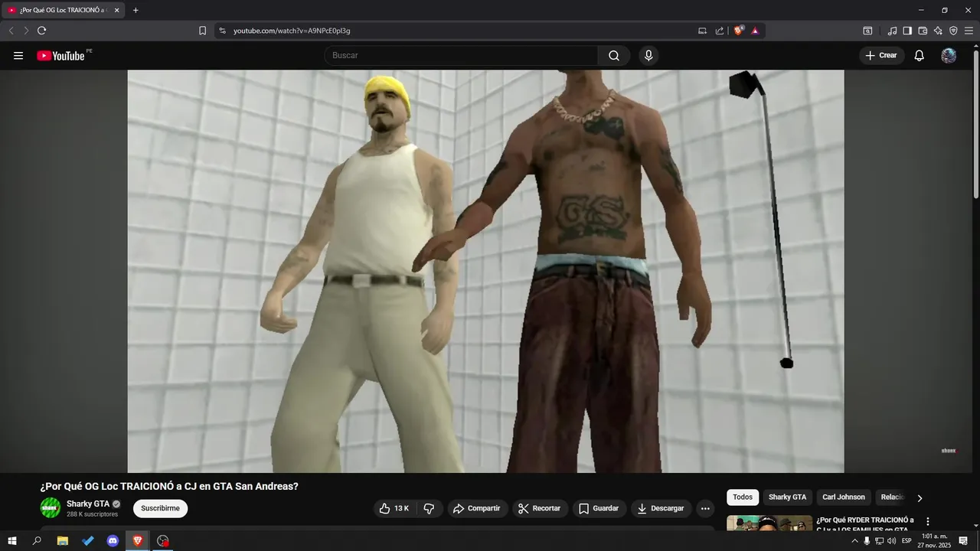Open the Por Qué RYDER TRAICIONÓ title
This screenshot has width=980, height=551.
pyautogui.click(x=865, y=524)
